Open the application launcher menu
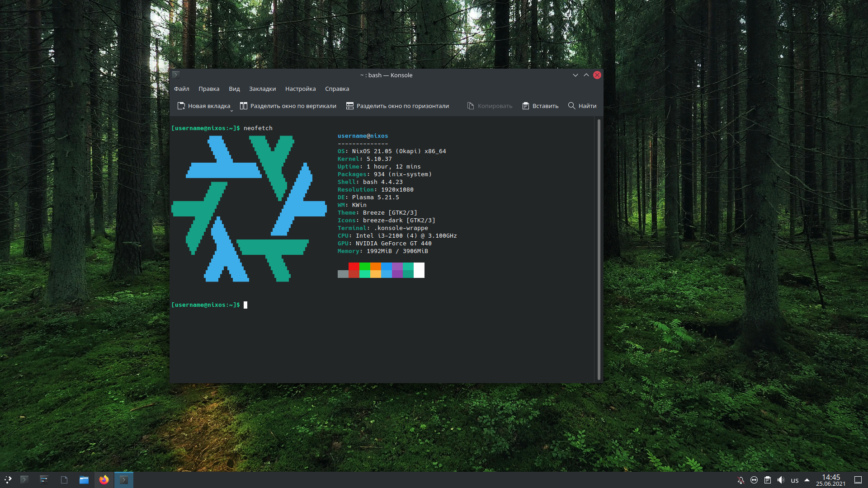 tap(8, 480)
